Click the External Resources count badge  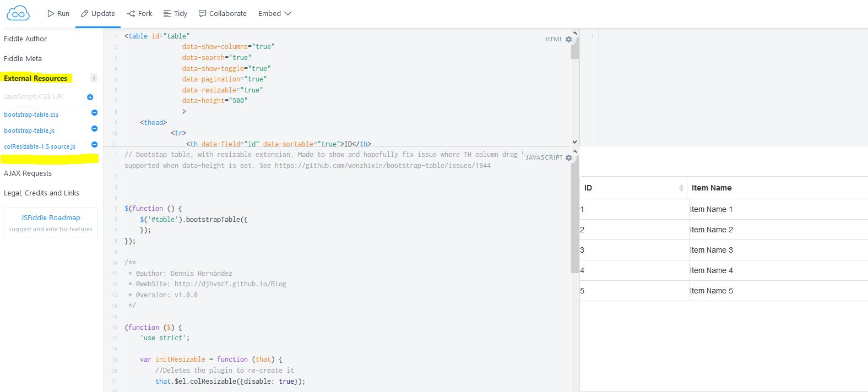tap(94, 78)
